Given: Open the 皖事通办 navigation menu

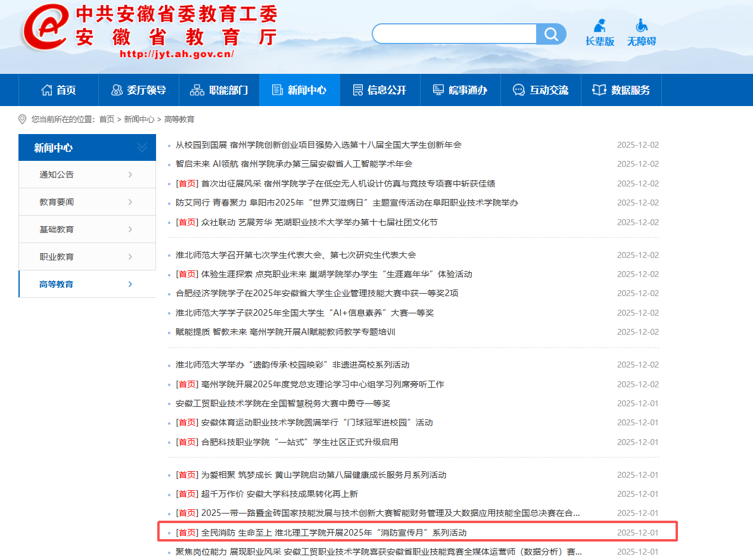Looking at the screenshot, I should pyautogui.click(x=460, y=90).
